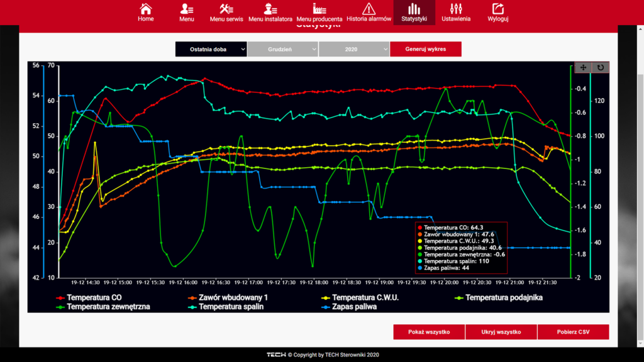
Task: Click the Pobierz CSV button
Action: [x=573, y=332]
